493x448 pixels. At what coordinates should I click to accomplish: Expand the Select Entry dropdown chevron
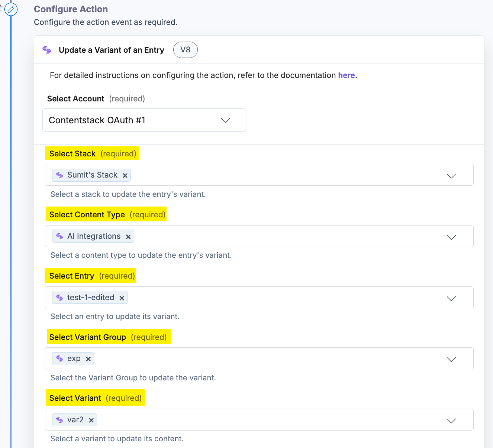(451, 298)
